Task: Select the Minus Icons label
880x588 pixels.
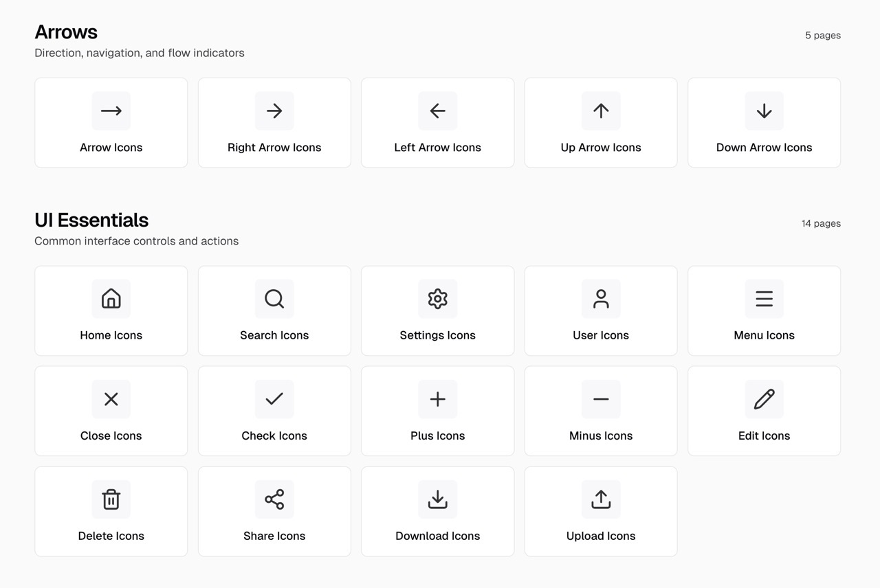Action: pos(601,436)
